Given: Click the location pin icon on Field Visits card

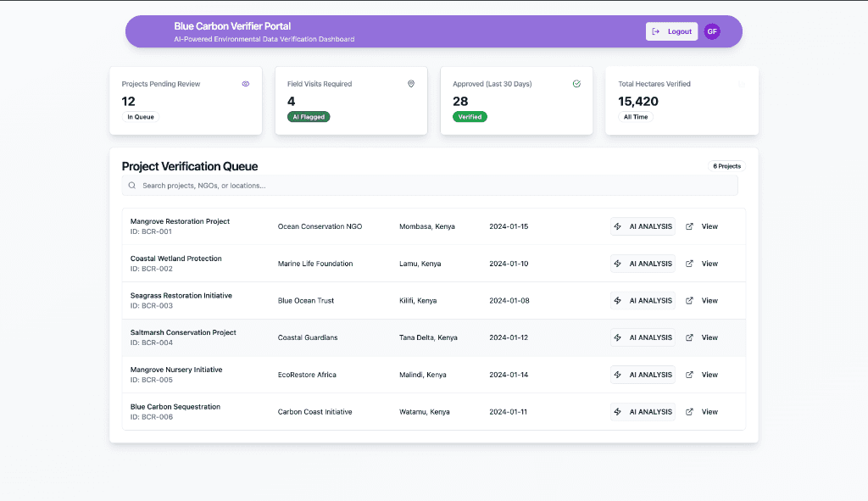Looking at the screenshot, I should [411, 84].
